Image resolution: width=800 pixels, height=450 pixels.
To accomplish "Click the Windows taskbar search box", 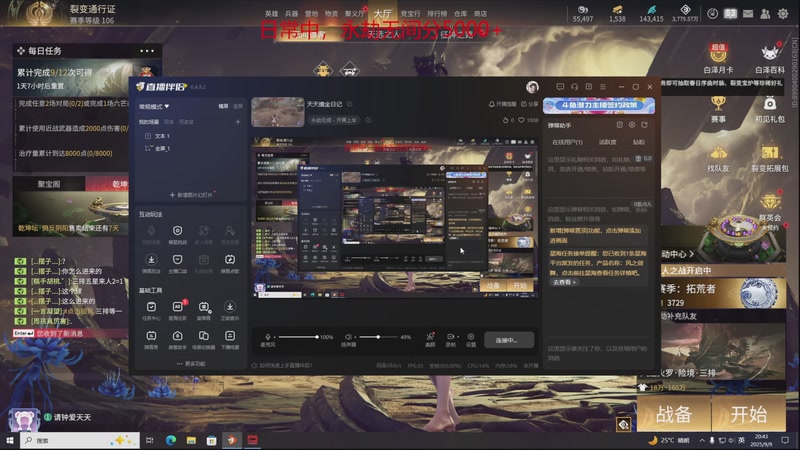I will [80, 440].
